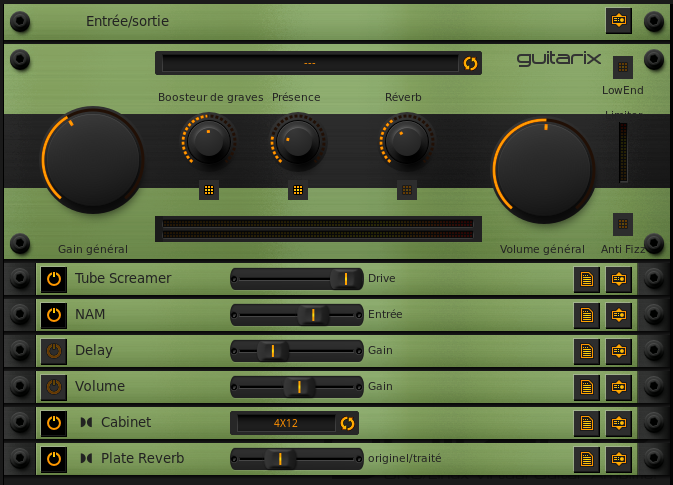Screen dimensions: 673x485
Task: Click the NAM title text
Action: (x=90, y=314)
